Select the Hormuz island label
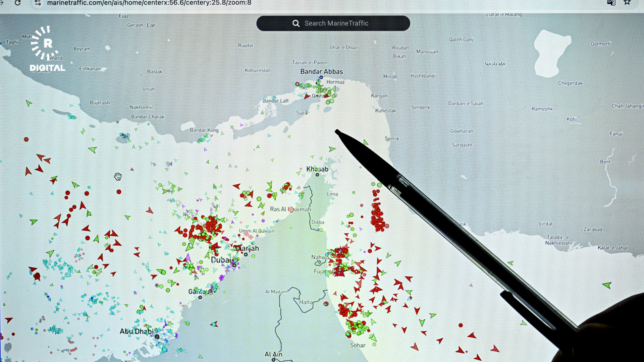 pyautogui.click(x=335, y=82)
